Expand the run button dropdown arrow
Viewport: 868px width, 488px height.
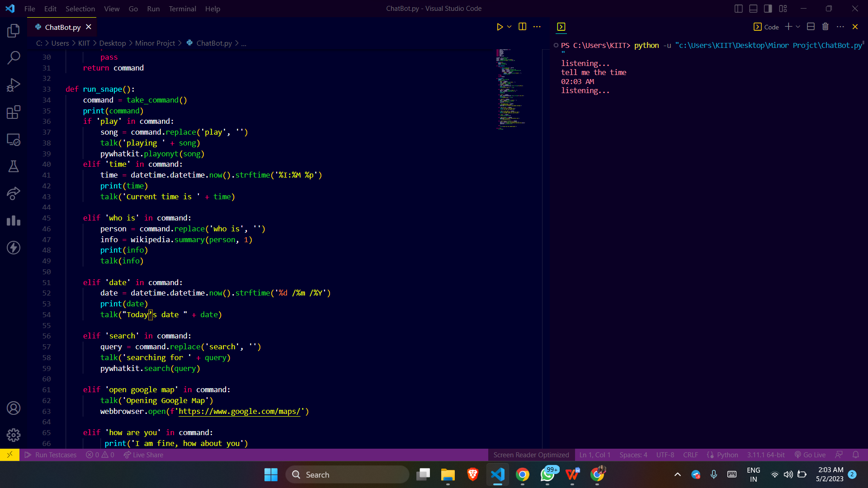[509, 27]
